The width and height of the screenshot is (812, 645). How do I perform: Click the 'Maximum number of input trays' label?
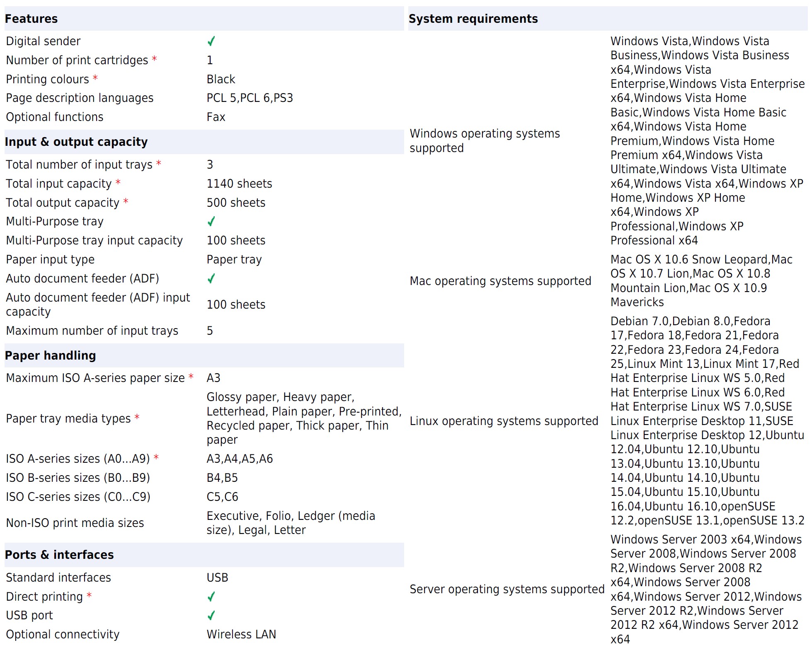coord(92,331)
